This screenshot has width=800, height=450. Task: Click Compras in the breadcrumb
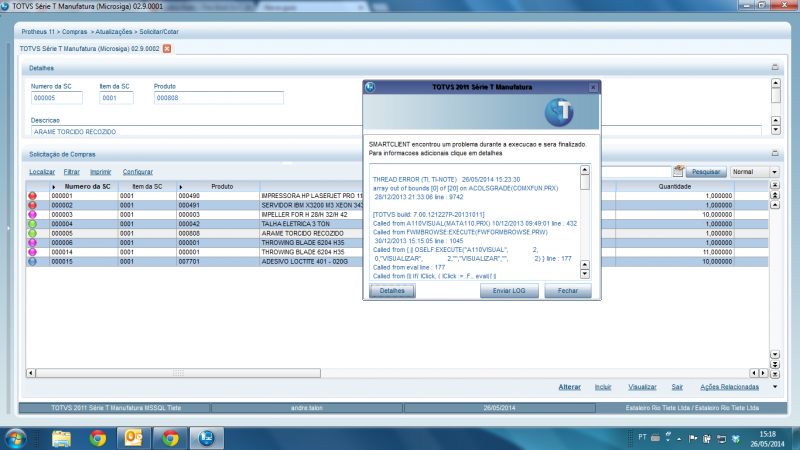pyautogui.click(x=74, y=32)
